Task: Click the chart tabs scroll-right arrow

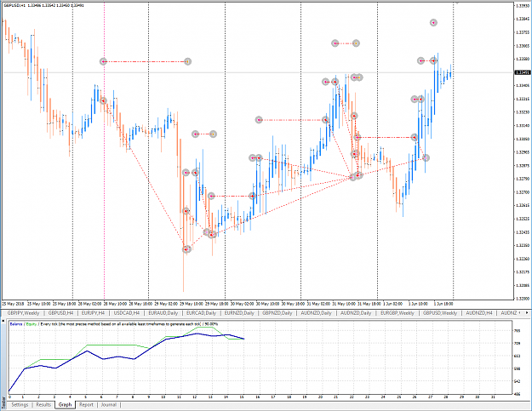Action: point(527,312)
